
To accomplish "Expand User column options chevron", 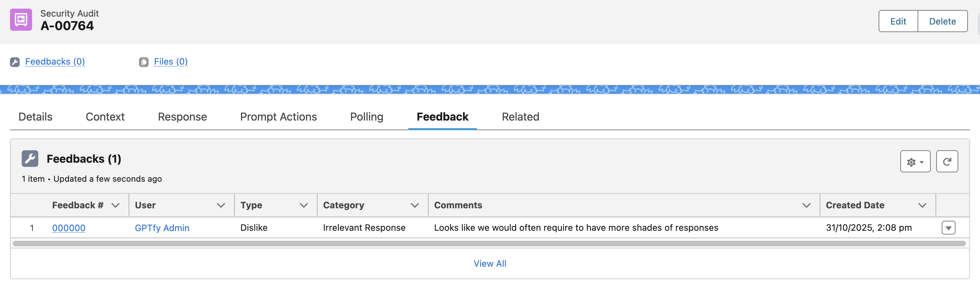I will pos(221,205).
